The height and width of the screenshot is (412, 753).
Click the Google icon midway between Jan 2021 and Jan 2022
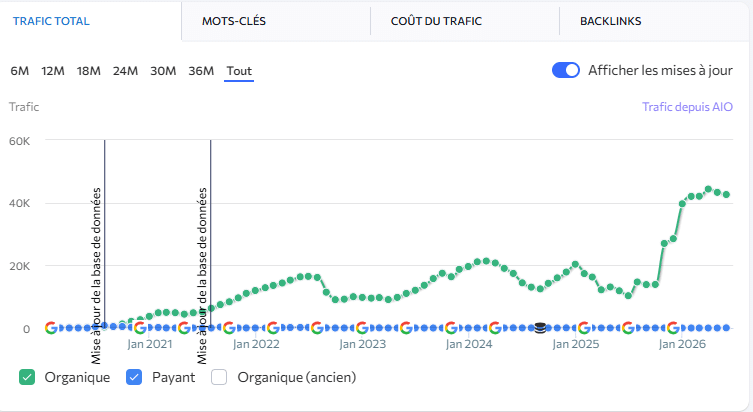coord(184,328)
